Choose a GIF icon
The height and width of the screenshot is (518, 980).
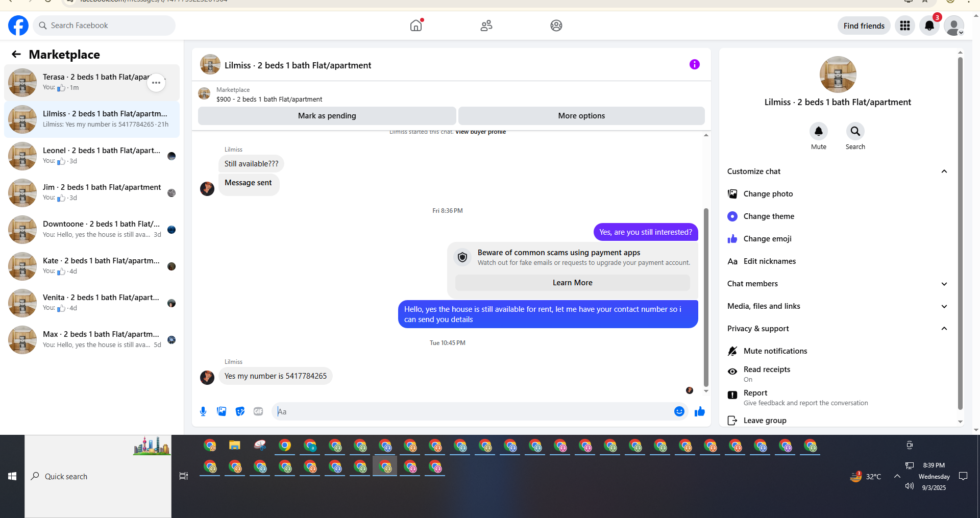pos(258,411)
